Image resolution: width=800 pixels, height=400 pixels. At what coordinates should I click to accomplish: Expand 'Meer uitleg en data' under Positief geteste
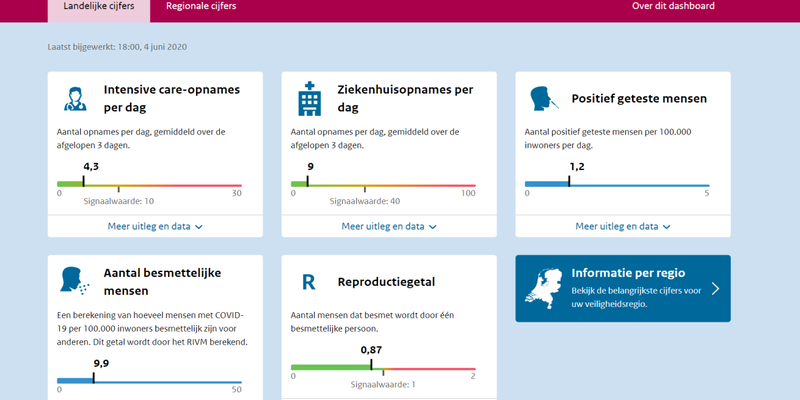click(x=623, y=227)
